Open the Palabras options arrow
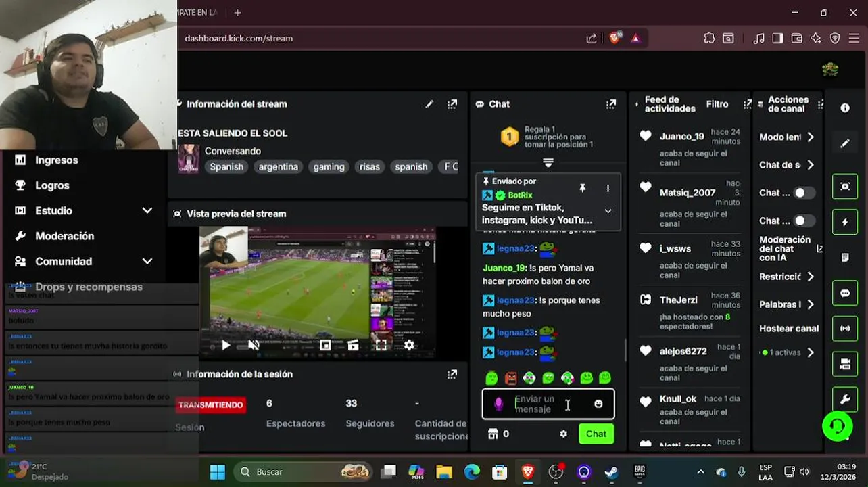This screenshot has width=868, height=487. coord(811,304)
